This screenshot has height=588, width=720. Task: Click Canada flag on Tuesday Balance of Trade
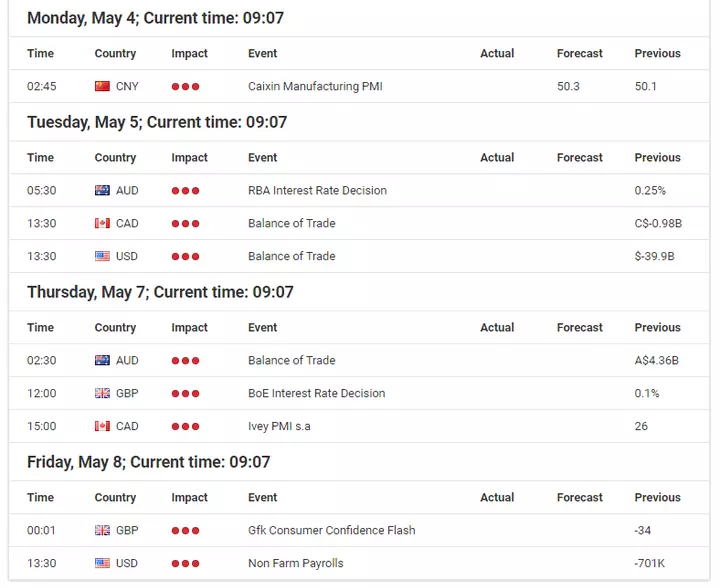click(102, 224)
